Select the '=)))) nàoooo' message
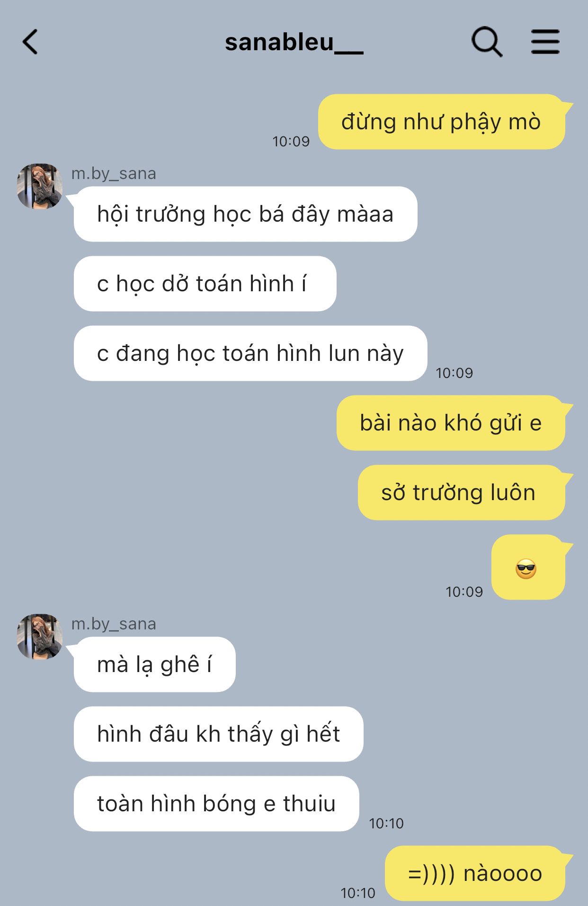 475,873
